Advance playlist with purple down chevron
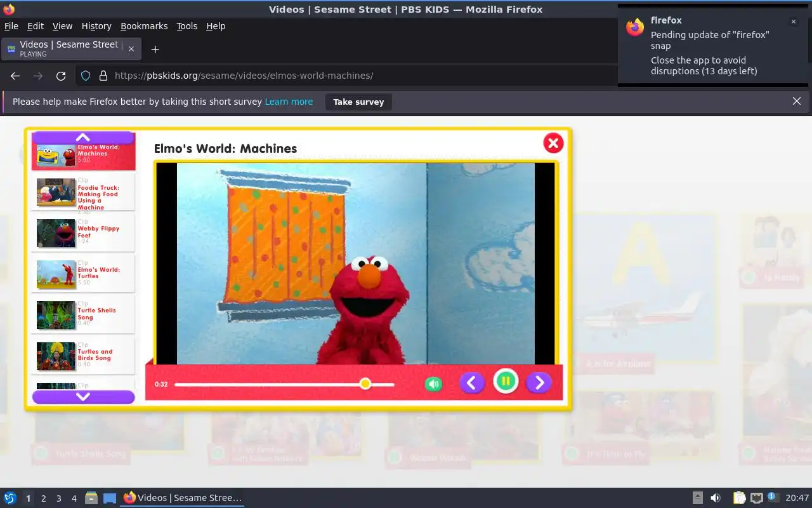The width and height of the screenshot is (812, 508). coord(83,397)
